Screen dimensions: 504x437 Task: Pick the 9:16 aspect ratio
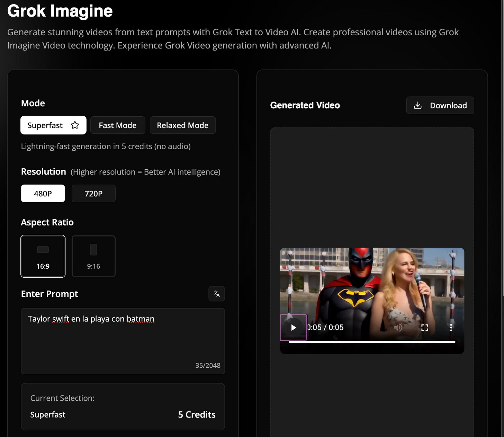click(x=93, y=256)
